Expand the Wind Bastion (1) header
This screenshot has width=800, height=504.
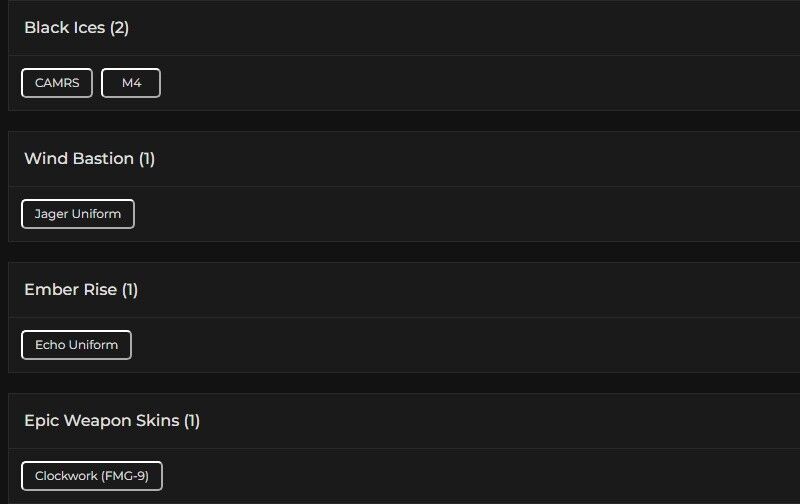(x=400, y=159)
